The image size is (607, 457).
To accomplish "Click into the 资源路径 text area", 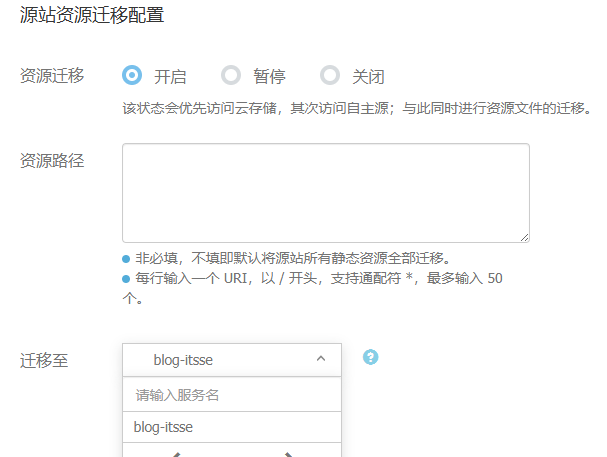I will pos(326,193).
